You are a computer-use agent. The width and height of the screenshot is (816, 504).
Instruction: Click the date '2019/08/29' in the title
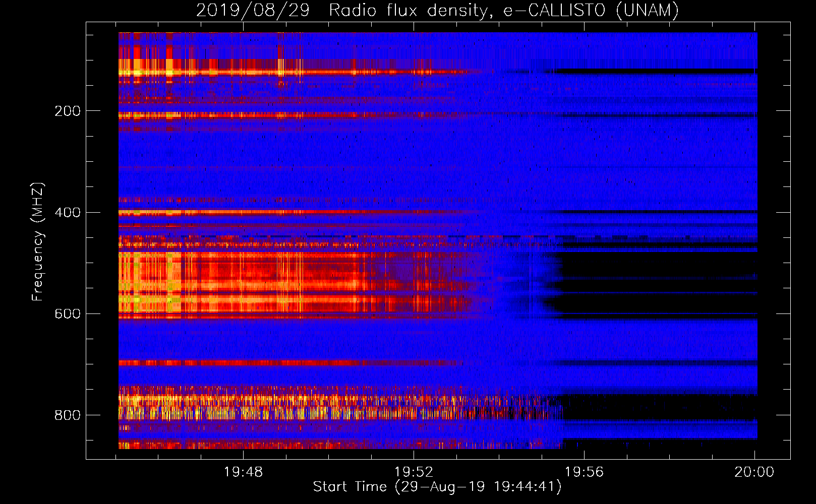click(x=253, y=10)
